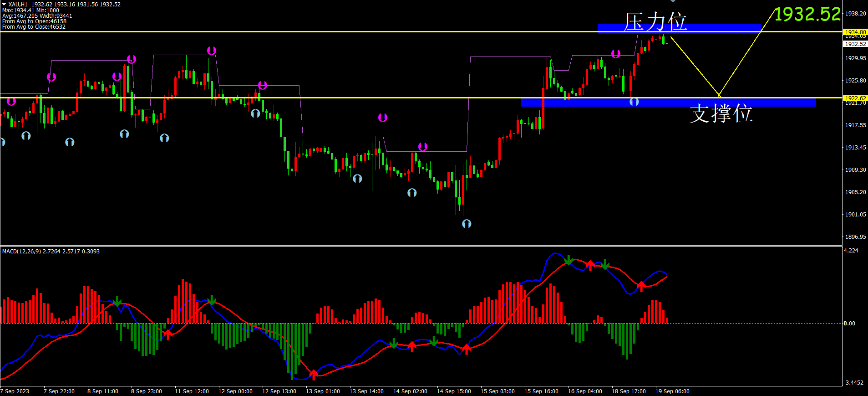The height and width of the screenshot is (396, 868).
Task: Select the last red up arrow on MACD
Action: point(641,286)
